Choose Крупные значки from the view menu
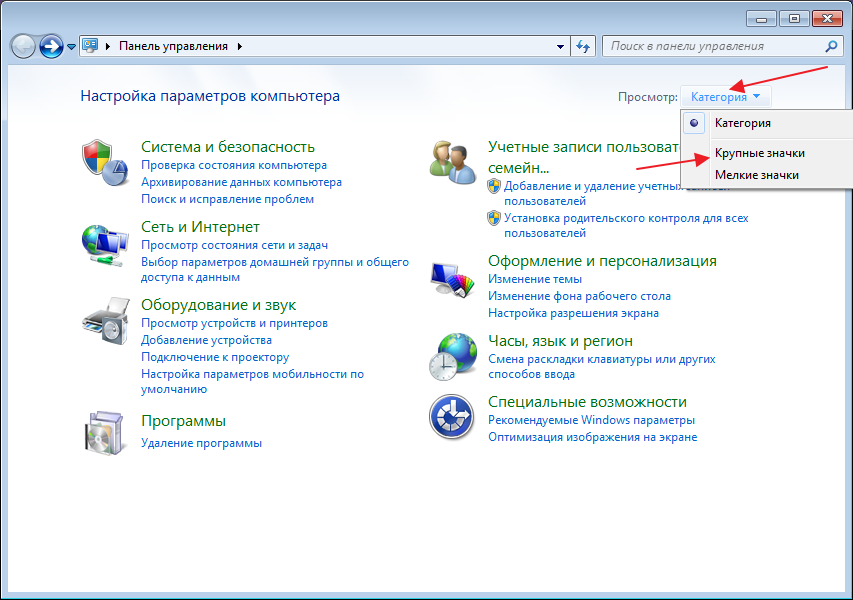 click(759, 153)
